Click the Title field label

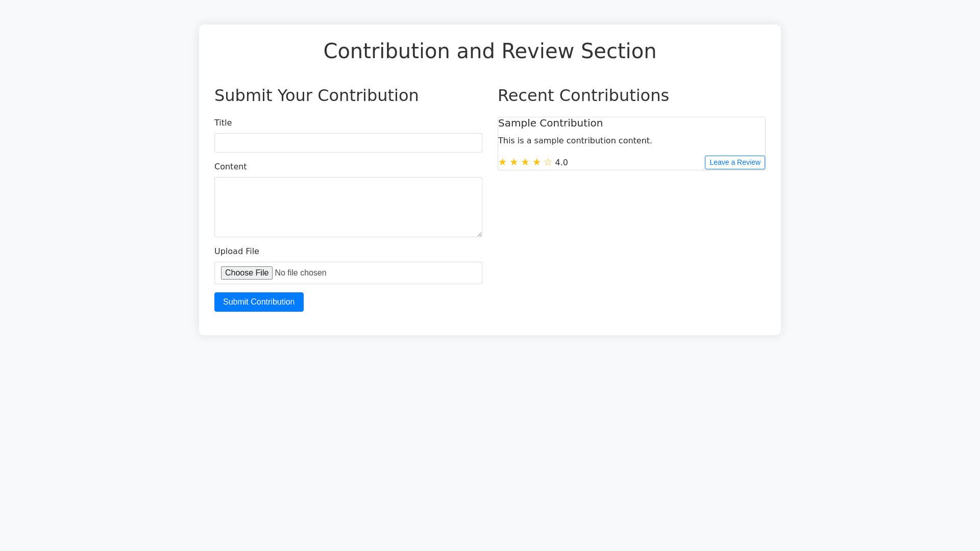[223, 123]
